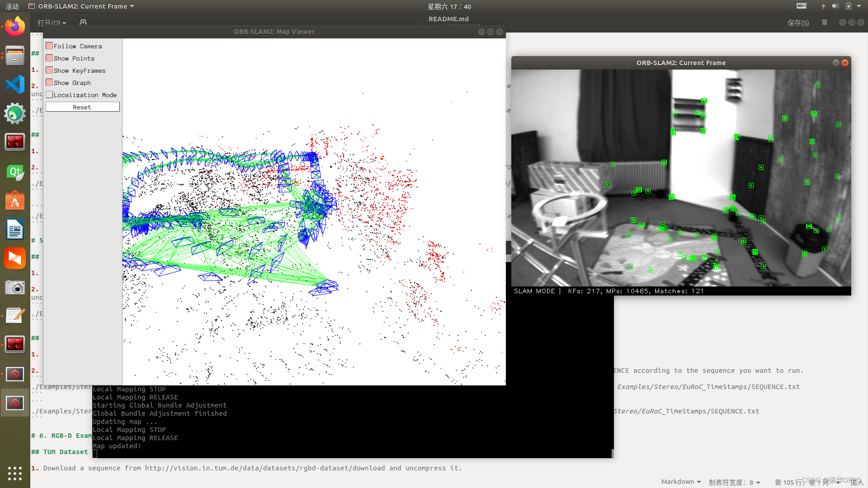868x488 pixels.
Task: Click 活动 Activities in top bar
Action: pyautogui.click(x=12, y=6)
